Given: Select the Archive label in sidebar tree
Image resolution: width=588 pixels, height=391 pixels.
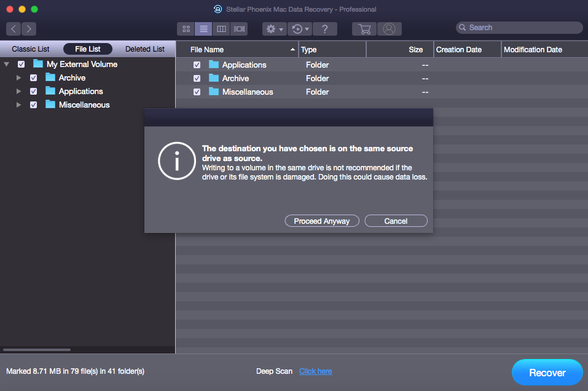Looking at the screenshot, I should click(x=72, y=77).
